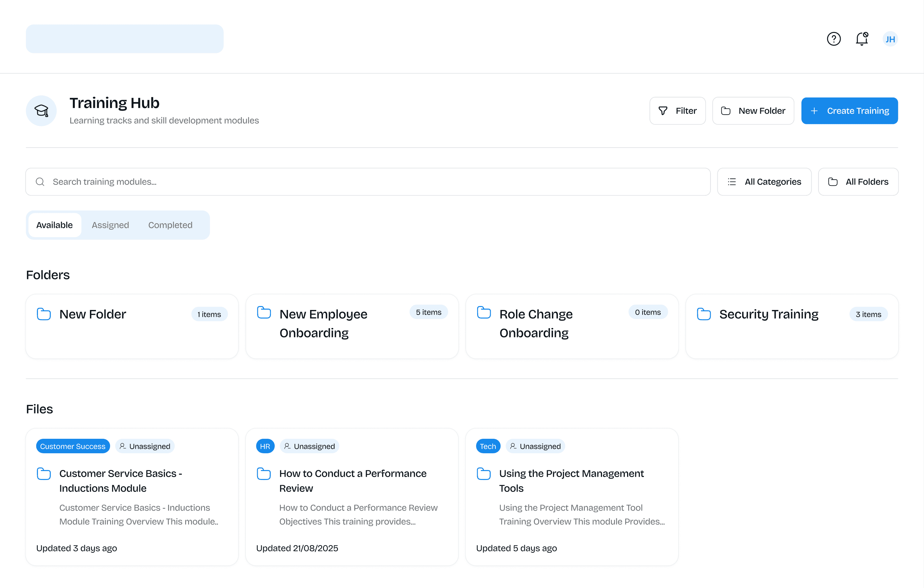Click the graduation cap Training Hub icon
This screenshot has width=924, height=588.
[42, 111]
